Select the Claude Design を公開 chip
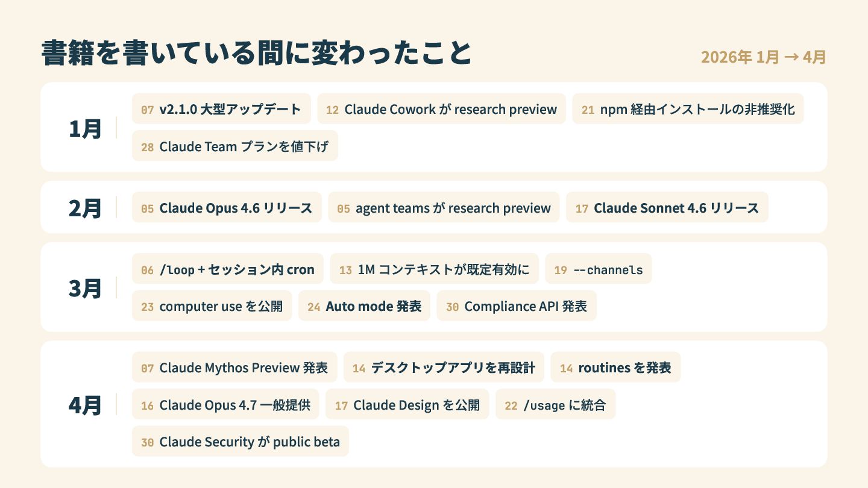This screenshot has height=488, width=868. [x=407, y=404]
